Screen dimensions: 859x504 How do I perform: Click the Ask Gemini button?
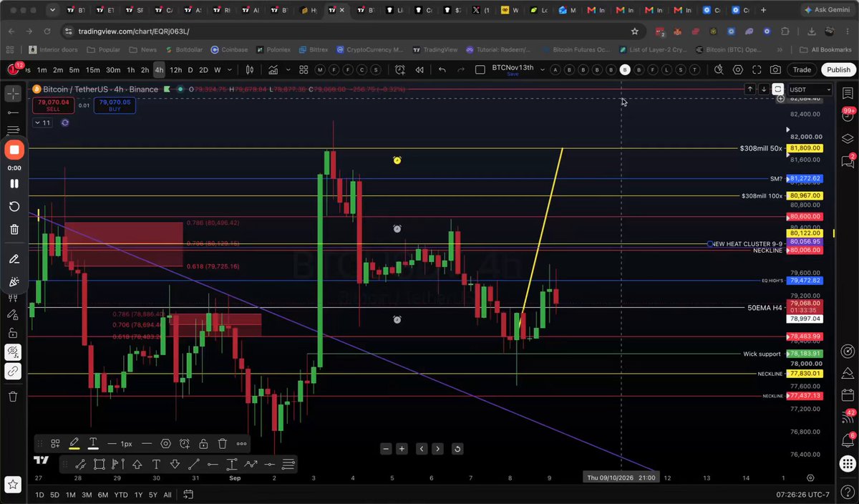pos(825,10)
